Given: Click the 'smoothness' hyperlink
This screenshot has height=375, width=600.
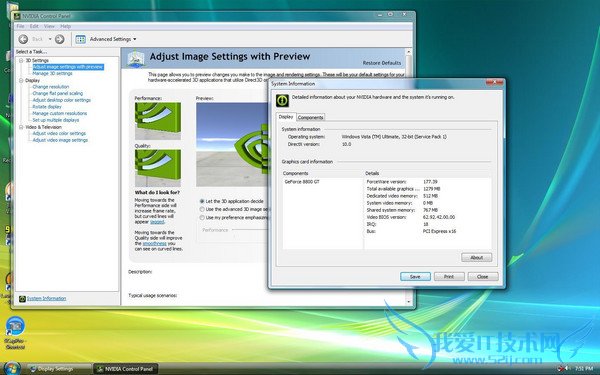Looking at the screenshot, I should click(x=155, y=243).
